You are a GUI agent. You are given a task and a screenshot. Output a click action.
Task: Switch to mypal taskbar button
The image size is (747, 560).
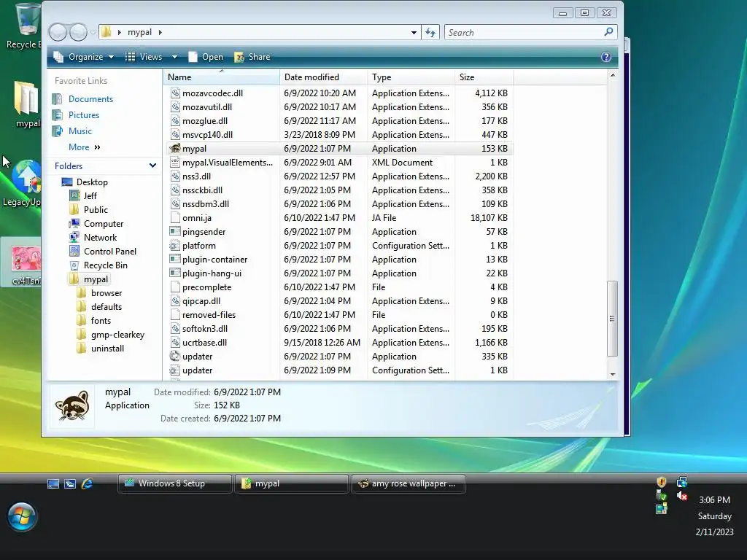[291, 483]
